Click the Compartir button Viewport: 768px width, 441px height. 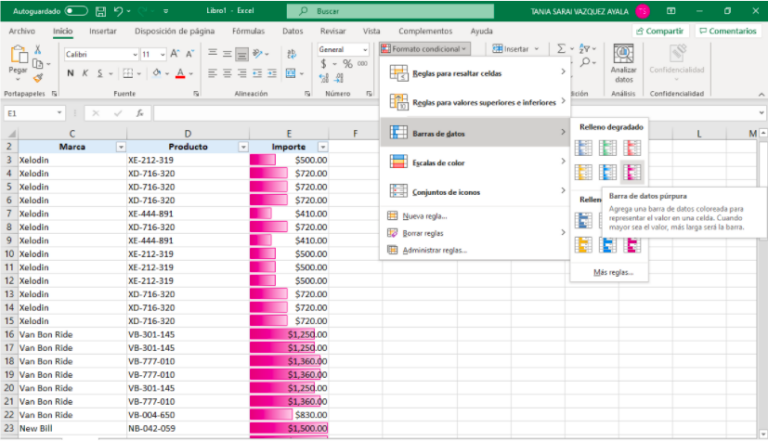click(x=660, y=31)
